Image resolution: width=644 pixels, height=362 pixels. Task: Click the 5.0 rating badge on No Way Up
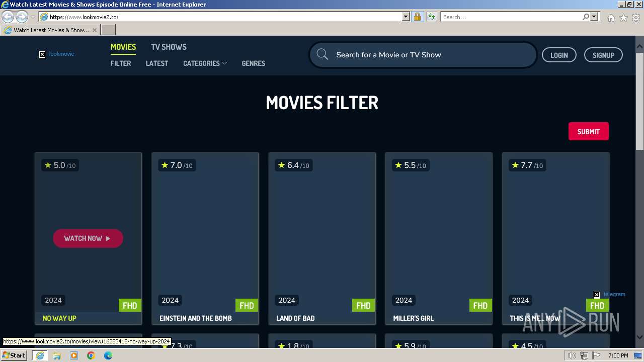tap(60, 165)
